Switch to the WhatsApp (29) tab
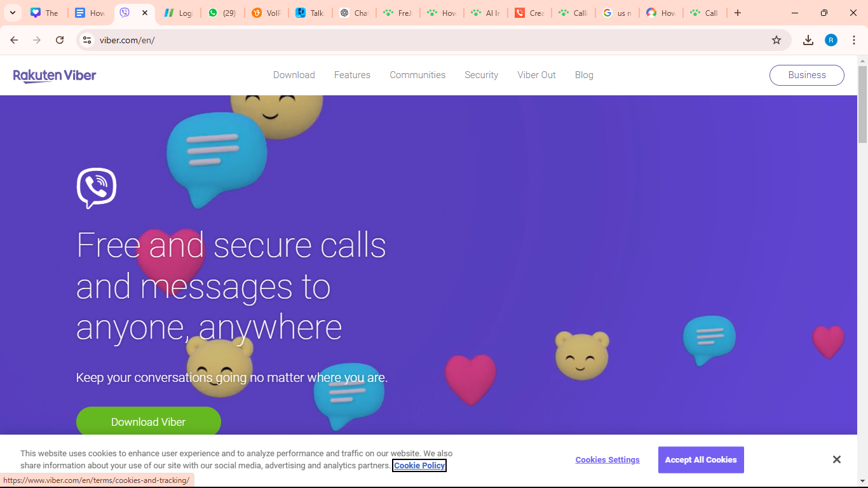The image size is (868, 488). click(222, 13)
